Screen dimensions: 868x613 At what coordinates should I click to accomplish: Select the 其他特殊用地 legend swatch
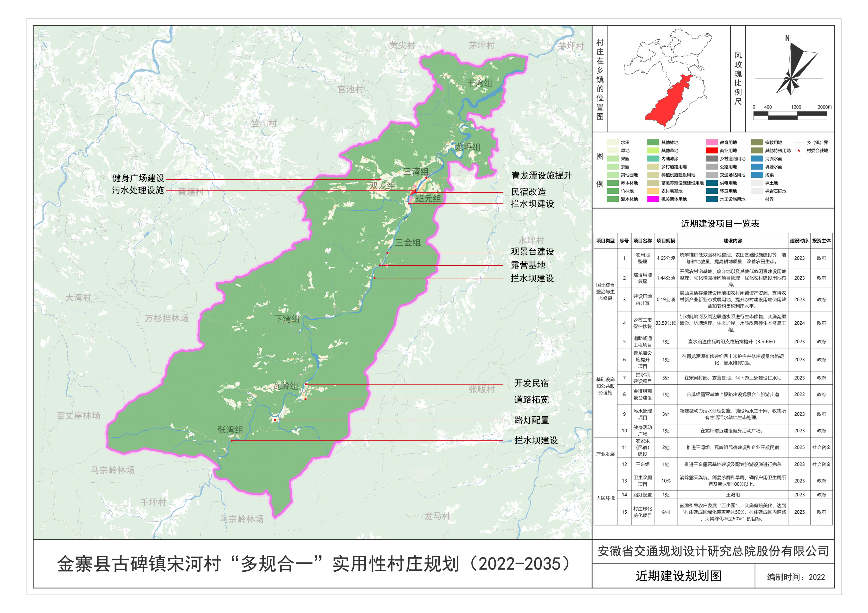pos(757,150)
